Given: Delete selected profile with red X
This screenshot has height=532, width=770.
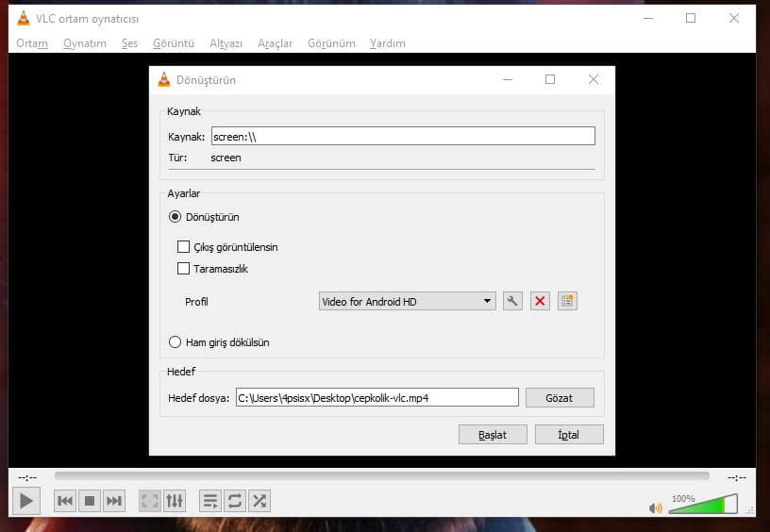Looking at the screenshot, I should tap(540, 301).
